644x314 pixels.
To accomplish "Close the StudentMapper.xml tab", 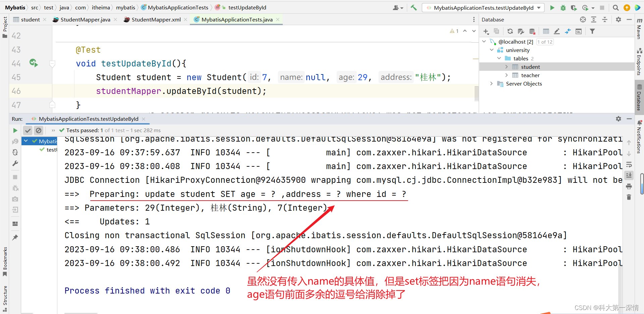I will (185, 19).
